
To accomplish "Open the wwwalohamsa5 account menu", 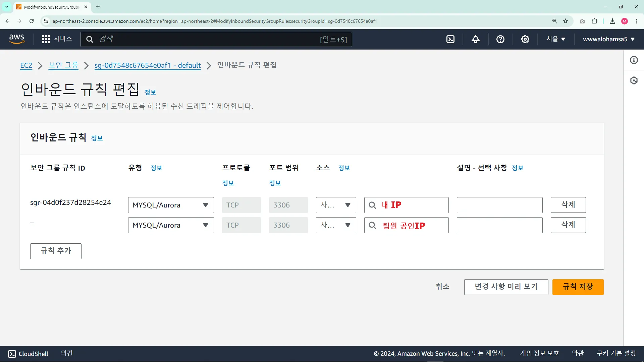I will point(608,39).
